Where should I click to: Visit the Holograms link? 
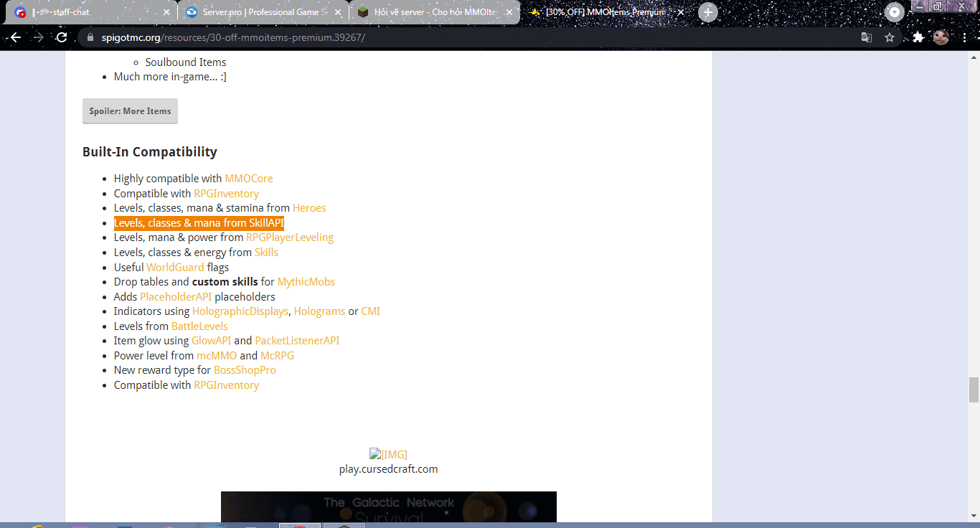pyautogui.click(x=319, y=311)
